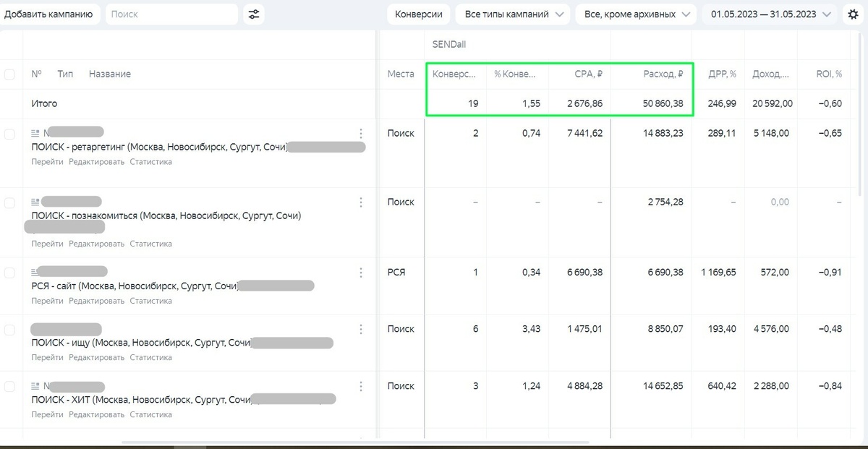The width and height of the screenshot is (868, 449).
Task: Sort by the ROI, % column header
Action: coord(829,74)
